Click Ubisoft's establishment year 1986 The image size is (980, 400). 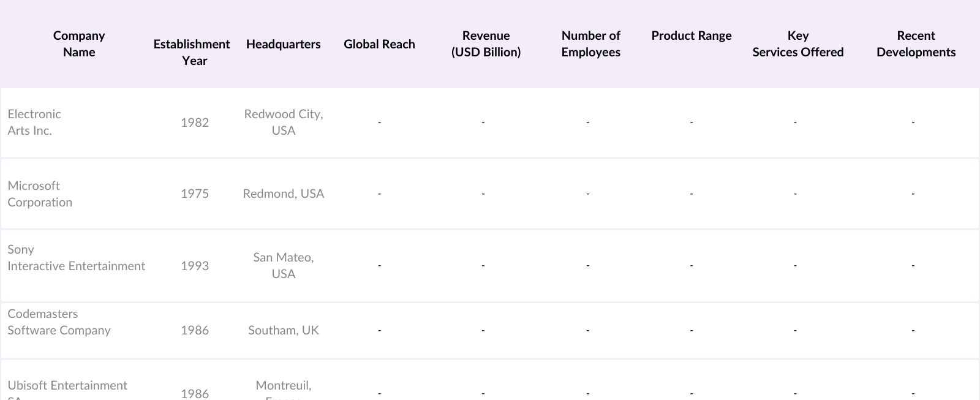[x=195, y=393]
